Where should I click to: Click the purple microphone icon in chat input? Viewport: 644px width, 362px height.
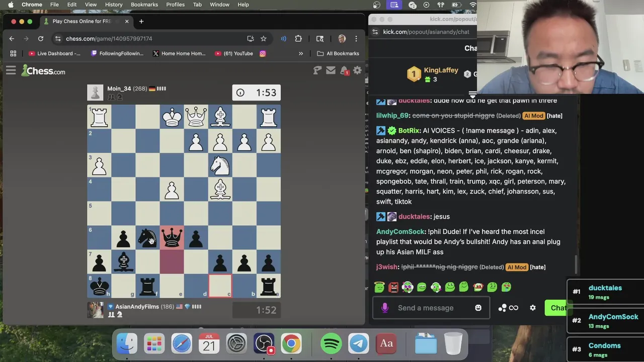(385, 308)
